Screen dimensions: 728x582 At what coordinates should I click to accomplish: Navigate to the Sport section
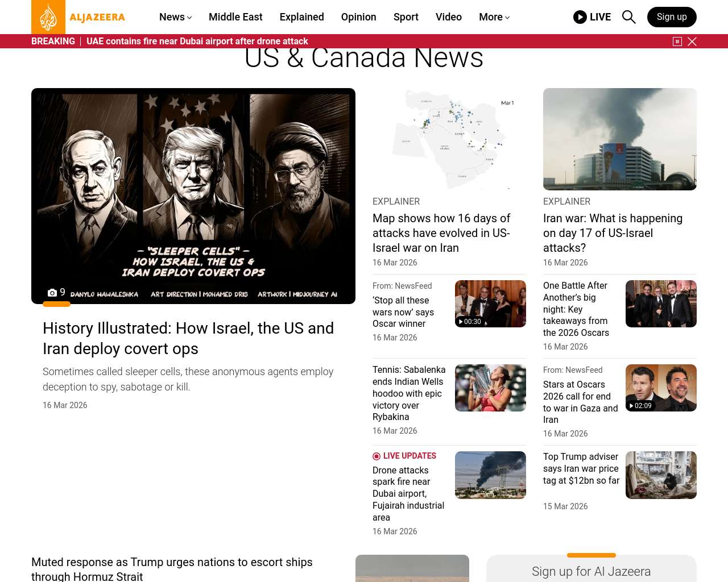pyautogui.click(x=406, y=17)
